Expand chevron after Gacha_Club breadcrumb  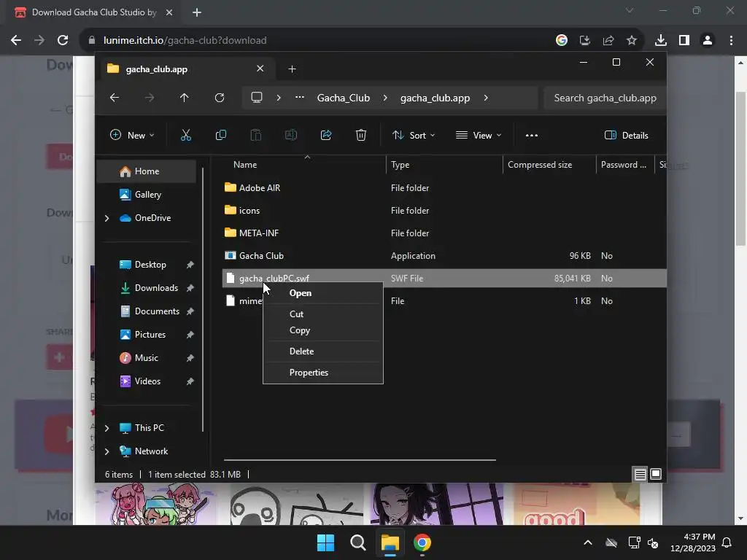click(x=385, y=98)
